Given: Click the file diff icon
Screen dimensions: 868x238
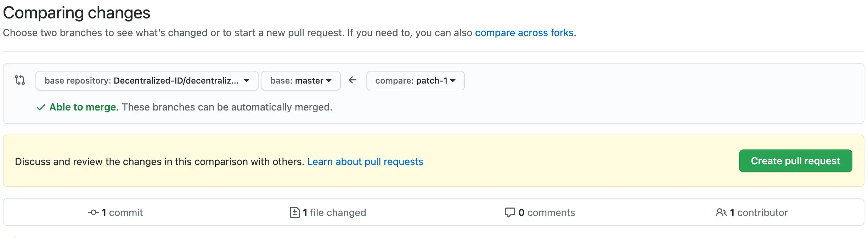Looking at the screenshot, I should pyautogui.click(x=294, y=212).
